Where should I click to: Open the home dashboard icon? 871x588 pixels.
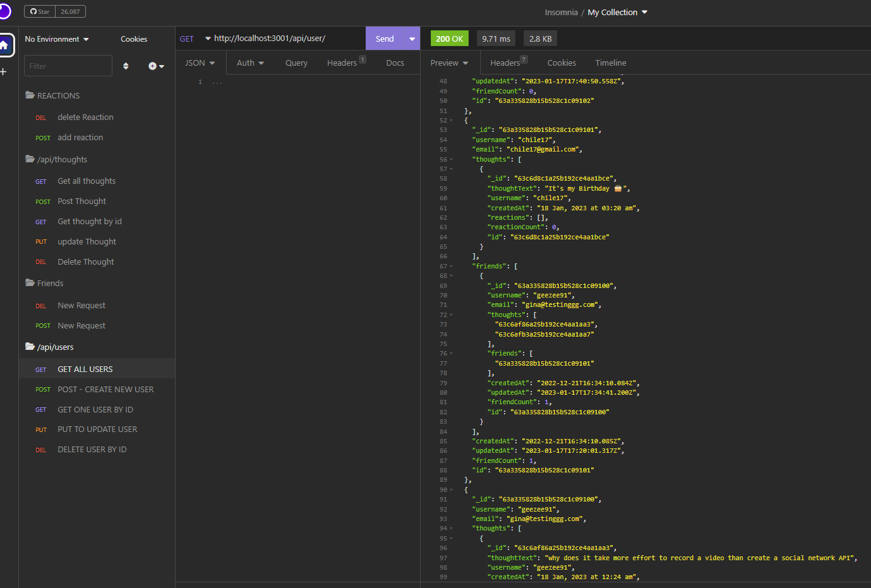click(x=4, y=45)
